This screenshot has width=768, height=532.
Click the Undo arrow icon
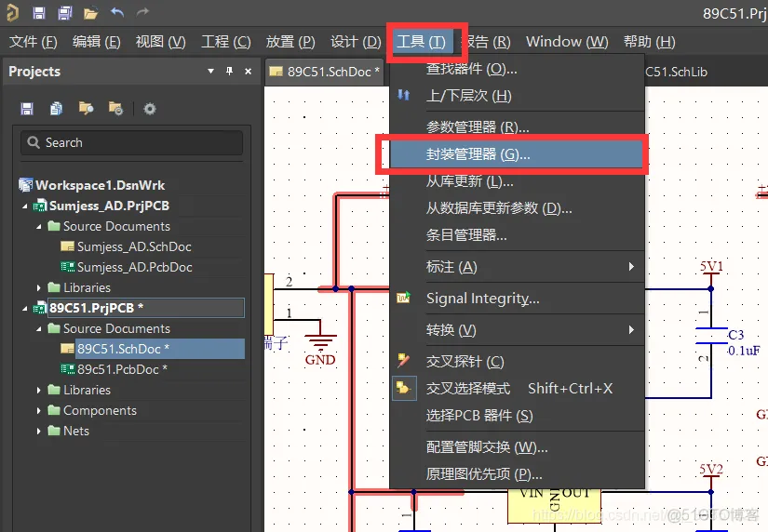(x=117, y=12)
